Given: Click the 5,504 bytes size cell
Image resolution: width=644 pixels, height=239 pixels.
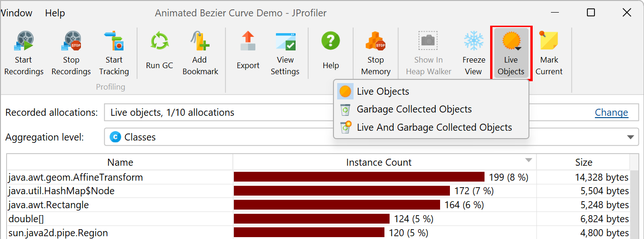Looking at the screenshot, I should point(583,191).
